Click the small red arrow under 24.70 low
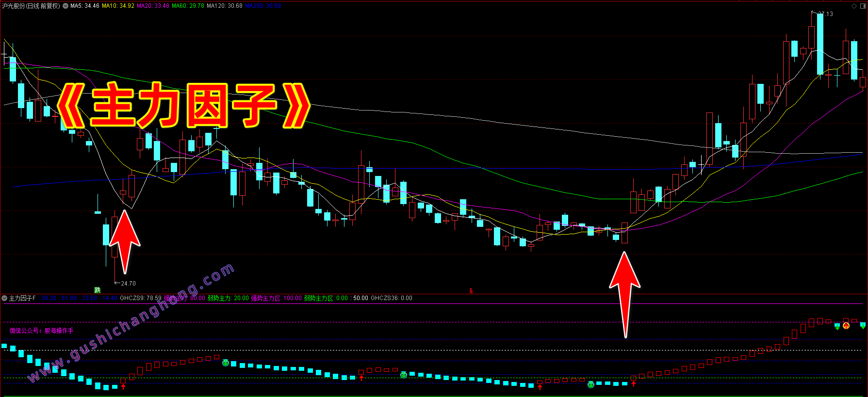Viewport: 868px width, 397px height. [123, 386]
